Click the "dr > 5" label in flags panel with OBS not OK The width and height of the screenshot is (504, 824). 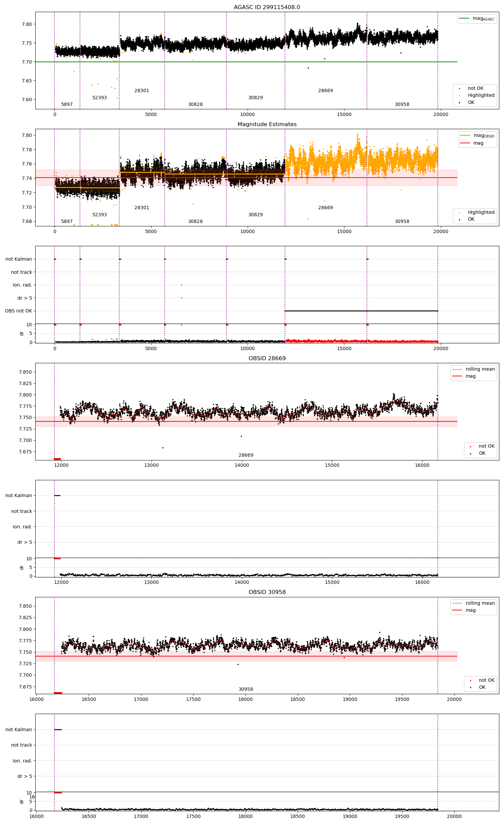[25, 298]
